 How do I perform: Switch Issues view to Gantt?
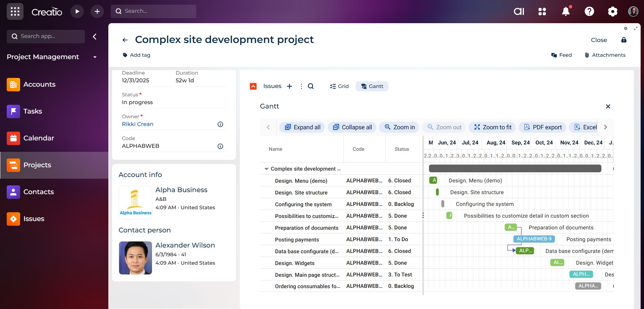pos(372,86)
